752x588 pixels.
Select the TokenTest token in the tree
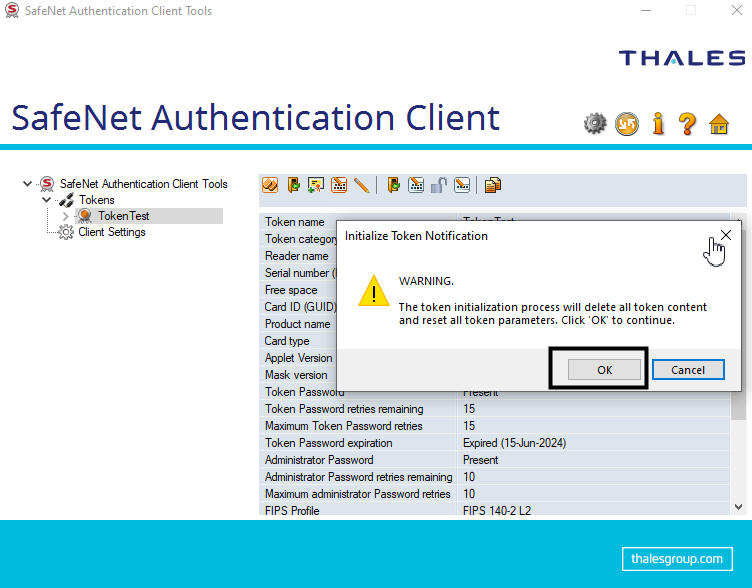point(123,216)
